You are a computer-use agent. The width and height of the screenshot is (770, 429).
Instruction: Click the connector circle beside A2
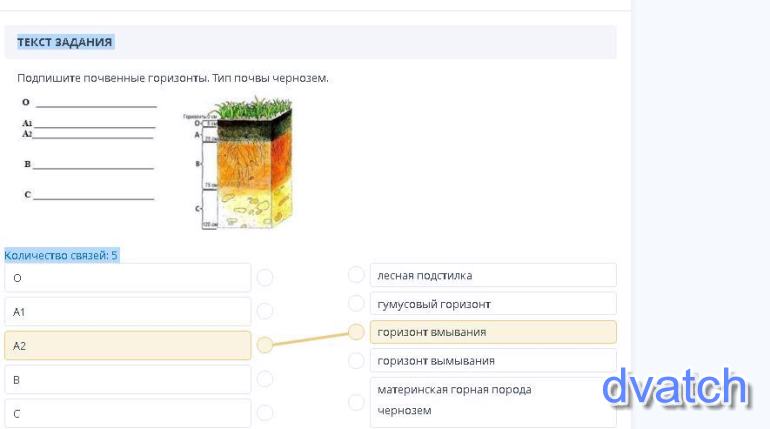pos(265,345)
